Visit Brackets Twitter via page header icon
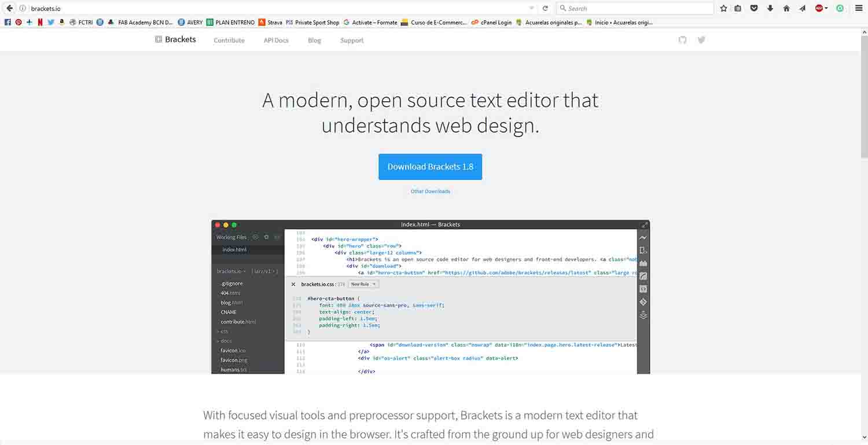This screenshot has height=445, width=868. point(701,40)
